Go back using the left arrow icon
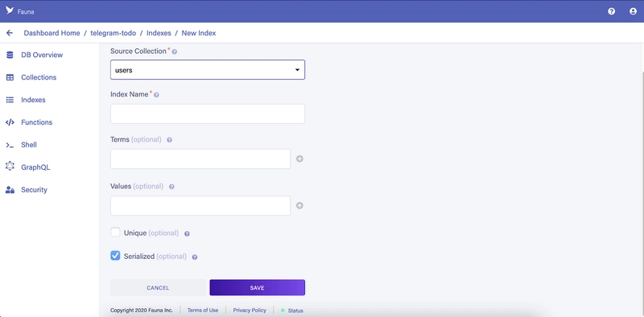This screenshot has width=644, height=317. pos(10,33)
